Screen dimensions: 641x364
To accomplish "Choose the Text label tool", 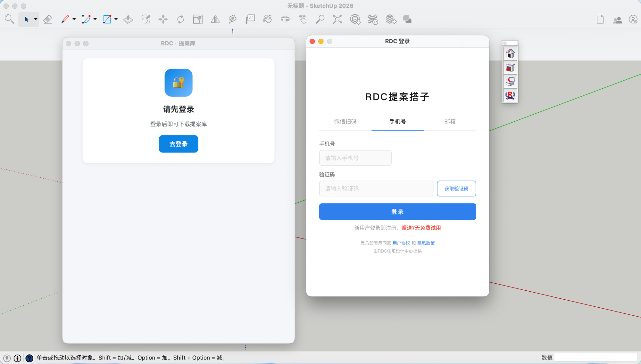I will (250, 19).
